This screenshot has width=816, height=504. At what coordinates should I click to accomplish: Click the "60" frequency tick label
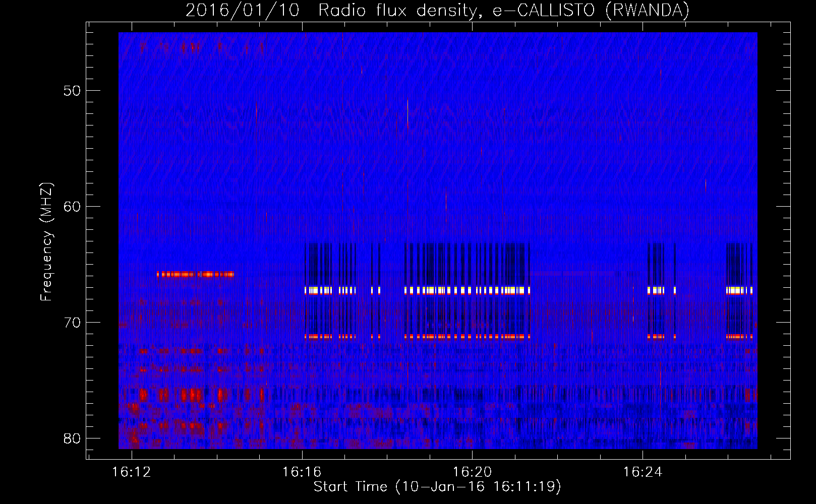[72, 207]
